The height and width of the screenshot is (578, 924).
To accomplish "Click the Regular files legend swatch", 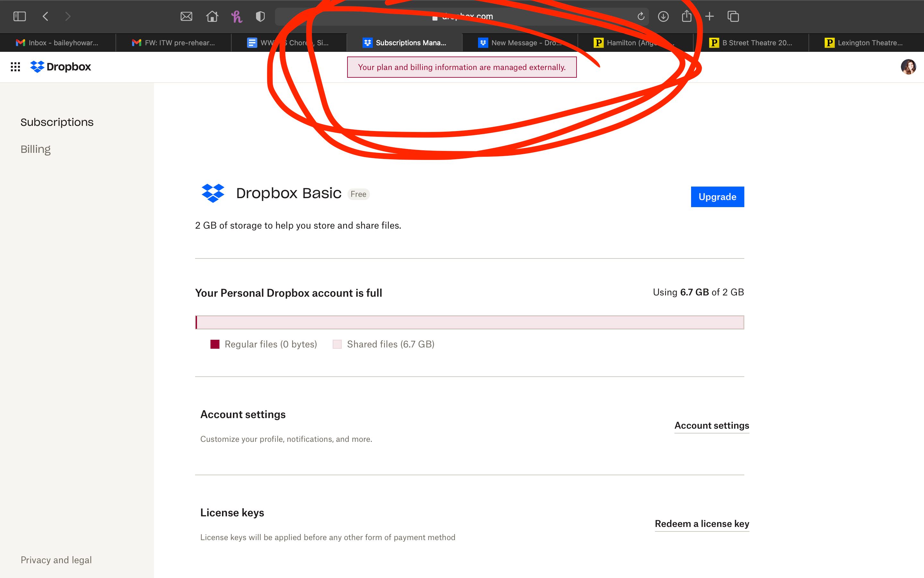I will (215, 344).
